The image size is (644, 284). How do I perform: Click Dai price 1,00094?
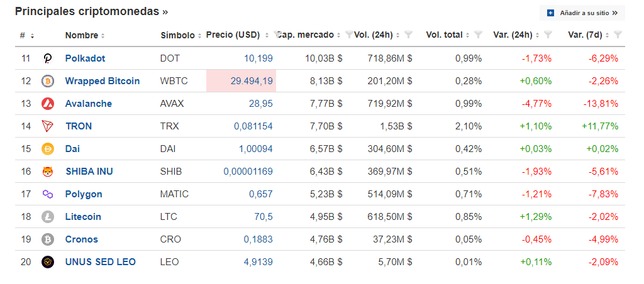click(x=256, y=148)
